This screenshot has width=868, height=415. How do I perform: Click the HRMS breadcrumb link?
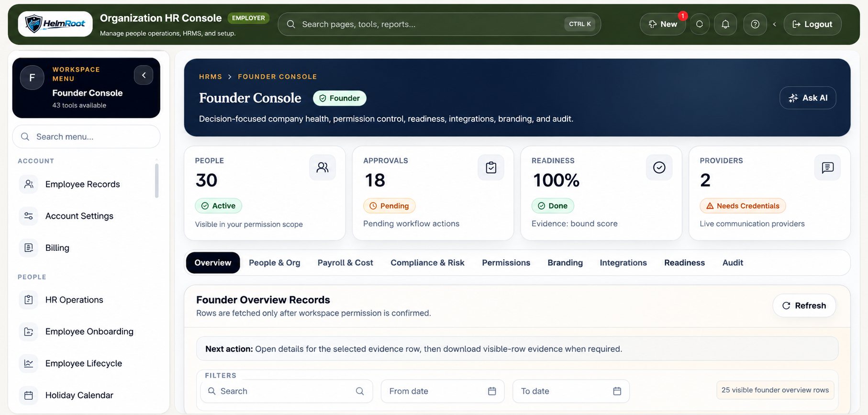pos(211,77)
